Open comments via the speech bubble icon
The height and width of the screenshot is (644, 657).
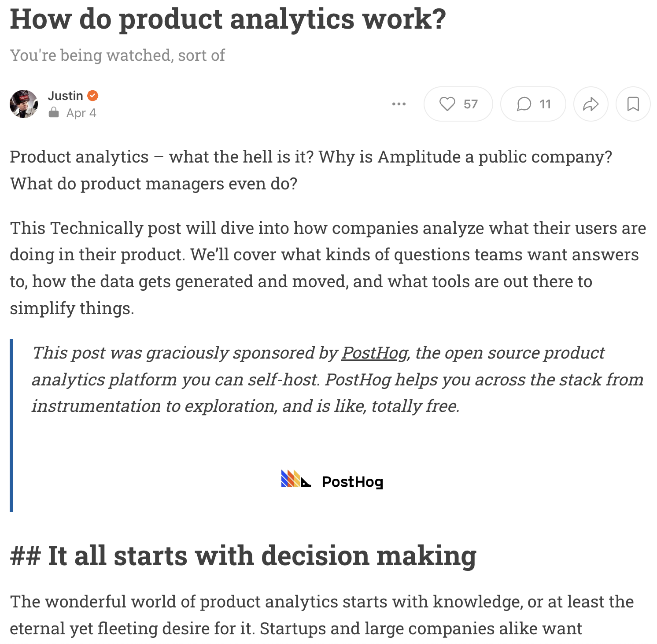click(524, 104)
